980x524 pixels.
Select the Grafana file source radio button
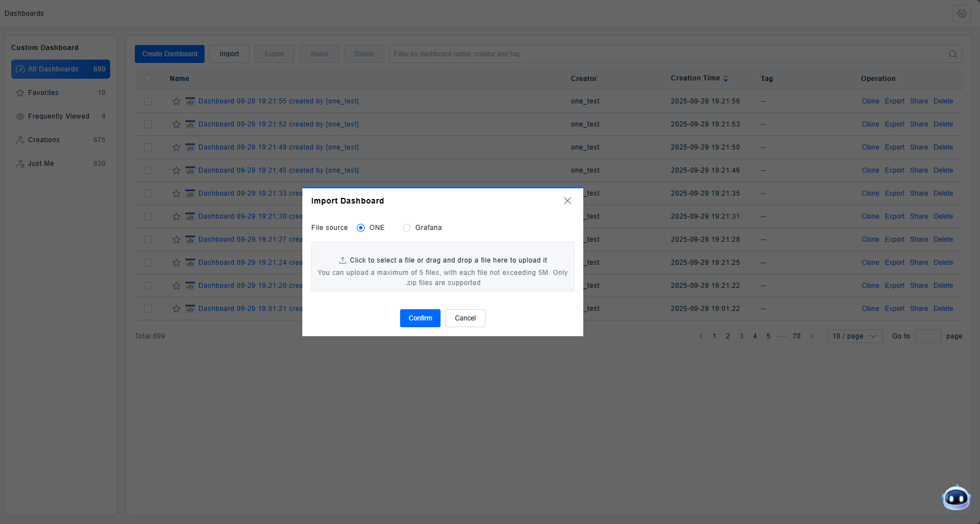click(x=407, y=228)
